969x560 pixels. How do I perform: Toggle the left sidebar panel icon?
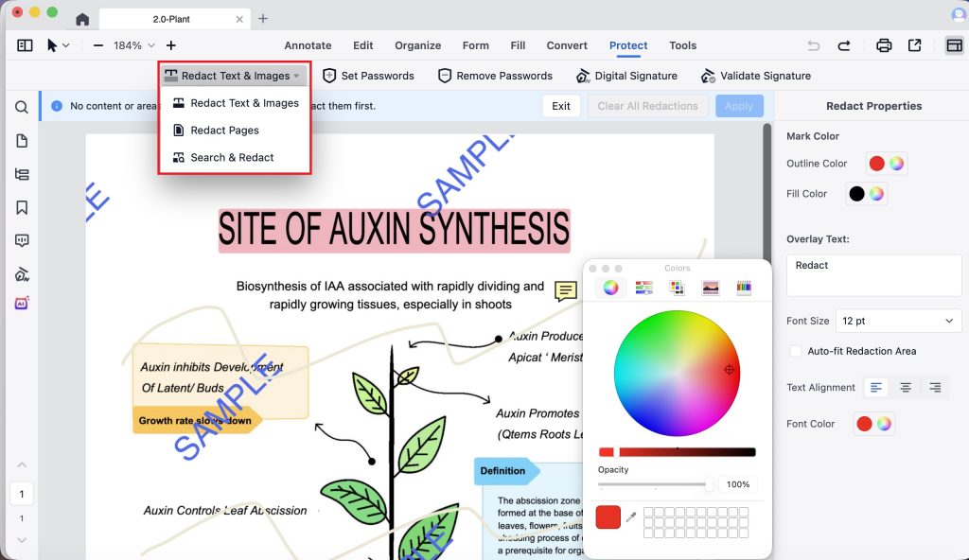(25, 45)
